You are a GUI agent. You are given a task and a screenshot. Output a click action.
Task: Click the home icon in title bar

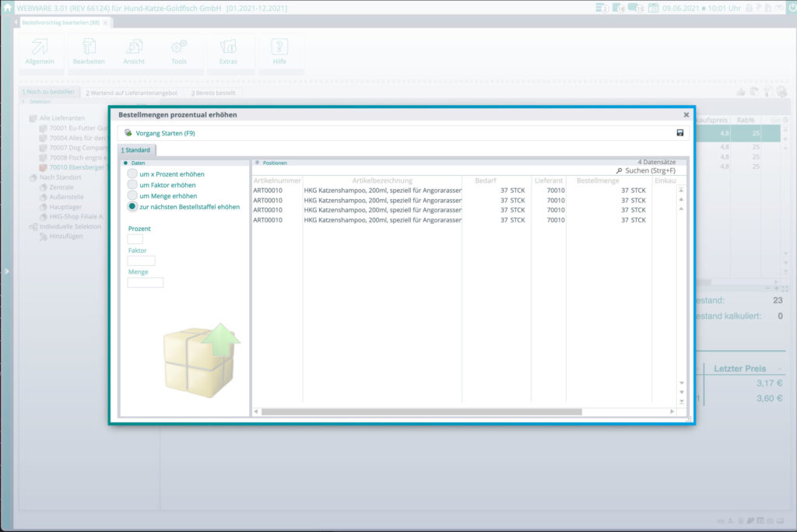pyautogui.click(x=8, y=8)
